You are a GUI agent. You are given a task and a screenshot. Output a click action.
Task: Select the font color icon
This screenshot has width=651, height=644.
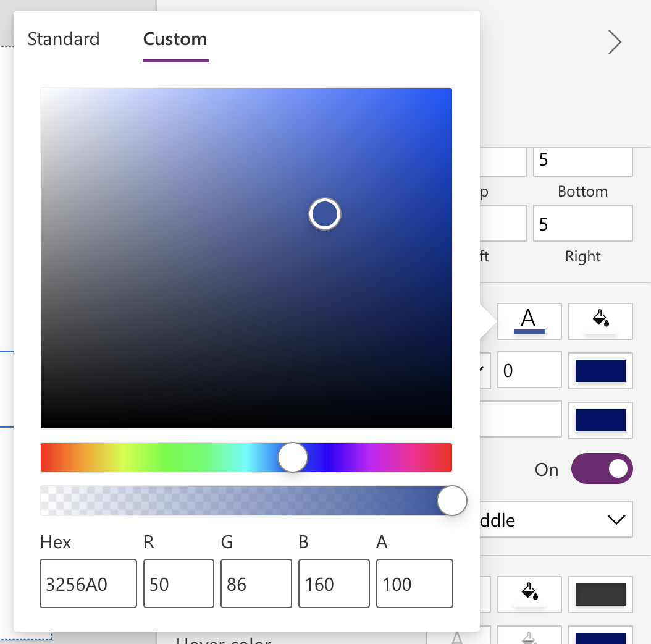click(x=529, y=321)
